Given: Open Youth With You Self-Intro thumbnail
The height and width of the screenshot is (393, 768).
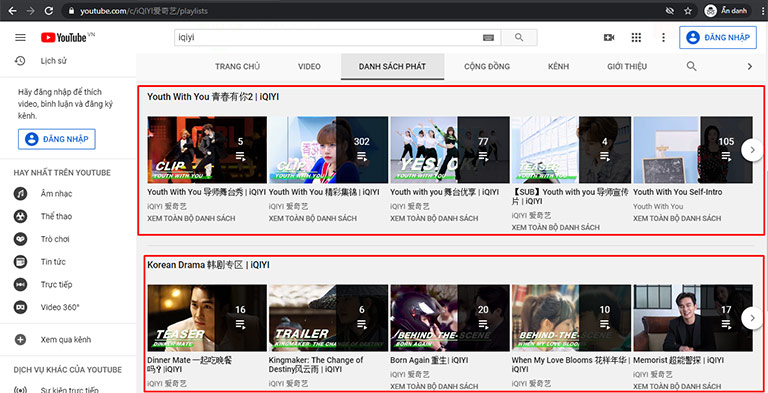Looking at the screenshot, I should tap(693, 149).
